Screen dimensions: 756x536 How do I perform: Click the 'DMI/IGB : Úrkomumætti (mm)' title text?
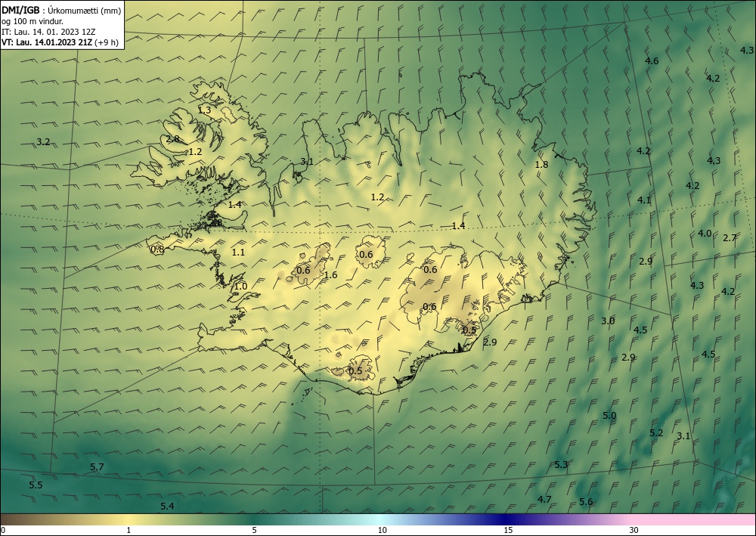click(x=61, y=11)
